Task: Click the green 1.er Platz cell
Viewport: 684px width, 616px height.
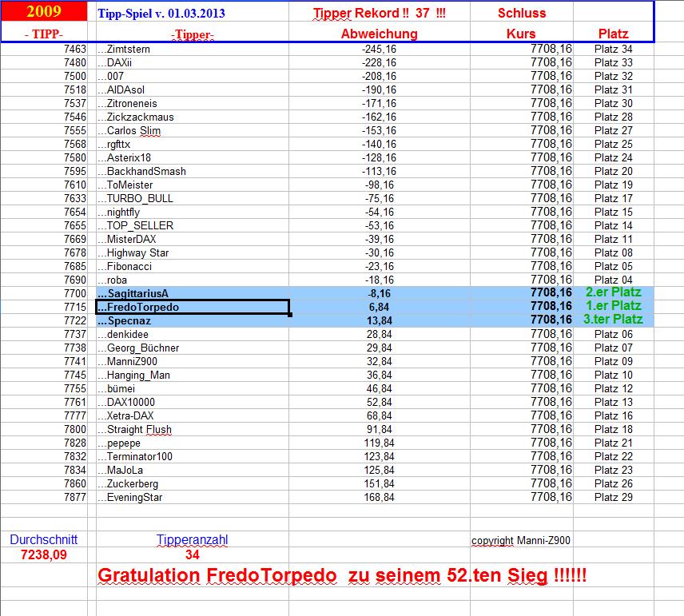Action: pos(614,306)
